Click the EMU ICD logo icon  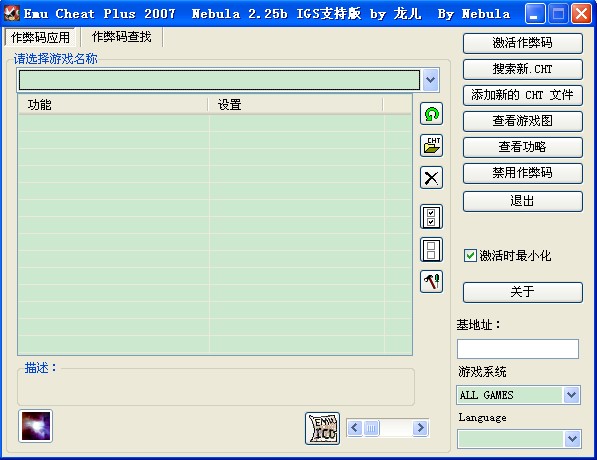(x=322, y=428)
